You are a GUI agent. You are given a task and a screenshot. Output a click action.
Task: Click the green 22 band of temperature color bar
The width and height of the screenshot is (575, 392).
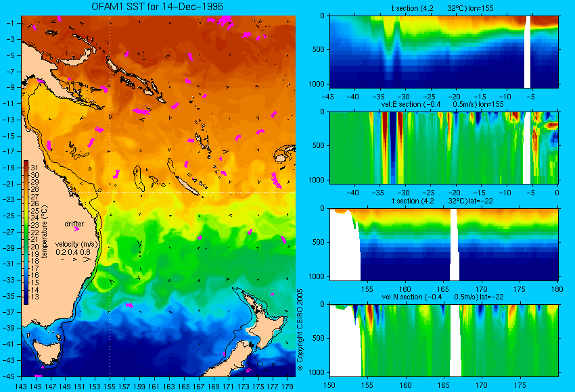click(26, 232)
